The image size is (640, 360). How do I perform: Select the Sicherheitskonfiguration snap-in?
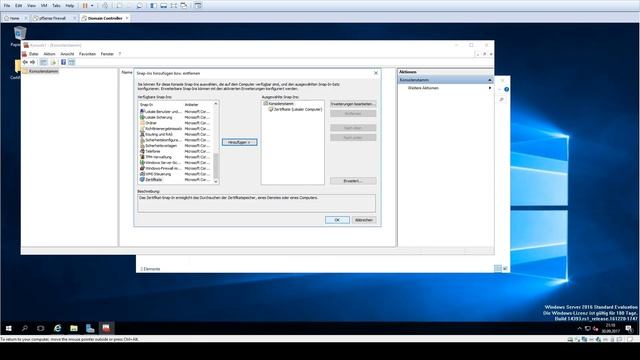coord(176,140)
